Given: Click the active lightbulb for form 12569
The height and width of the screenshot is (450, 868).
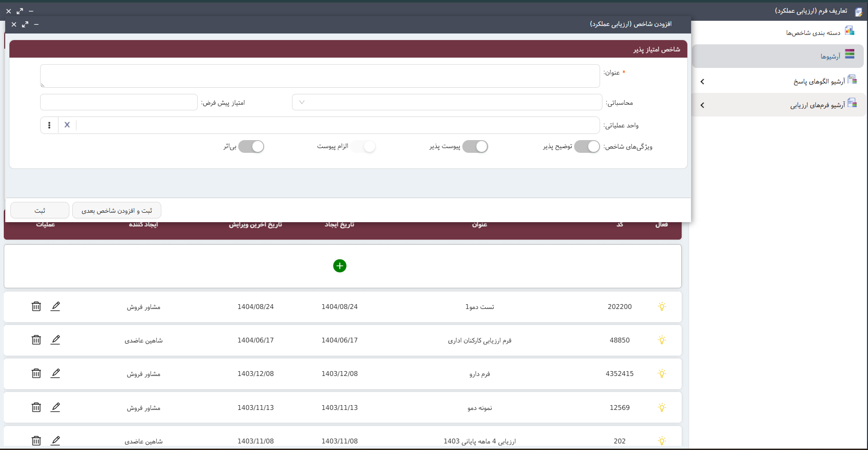Looking at the screenshot, I should [x=662, y=407].
